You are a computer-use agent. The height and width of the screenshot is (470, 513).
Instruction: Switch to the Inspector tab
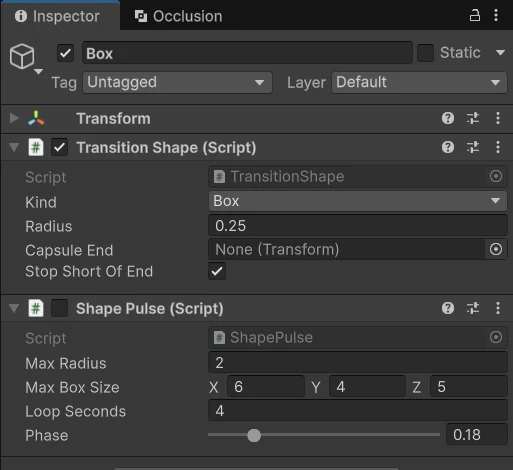60,16
